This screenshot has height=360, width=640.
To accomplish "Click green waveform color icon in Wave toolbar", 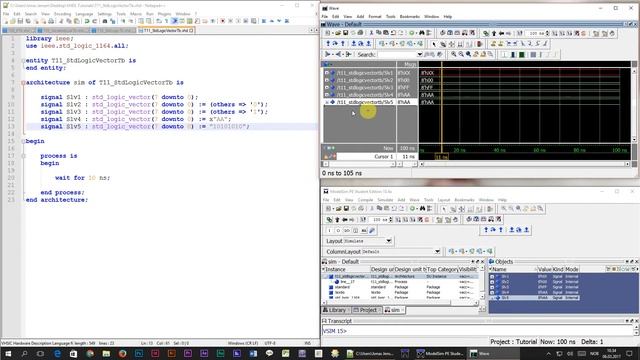I will [522, 54].
